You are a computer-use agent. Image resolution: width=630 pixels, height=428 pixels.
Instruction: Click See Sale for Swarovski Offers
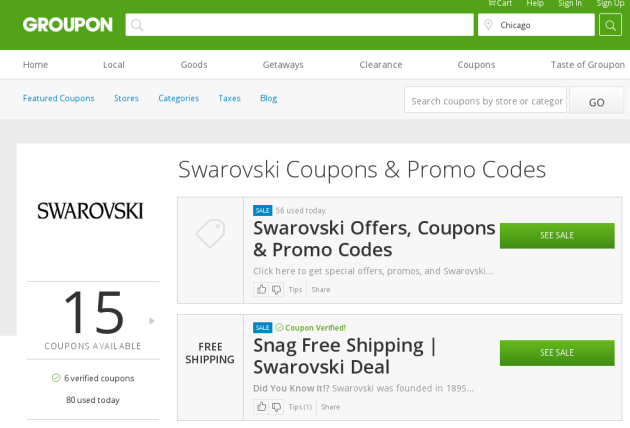[557, 236]
